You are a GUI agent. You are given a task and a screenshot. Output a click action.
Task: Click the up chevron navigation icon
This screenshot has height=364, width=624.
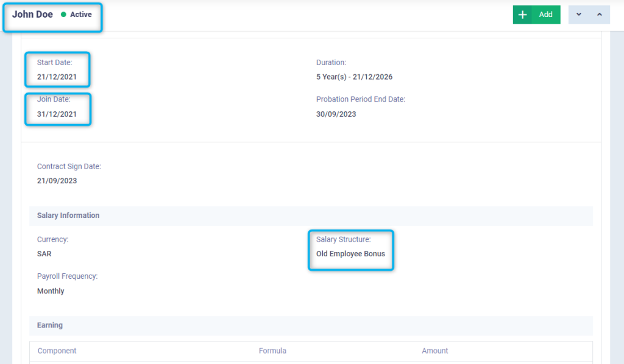tap(599, 14)
